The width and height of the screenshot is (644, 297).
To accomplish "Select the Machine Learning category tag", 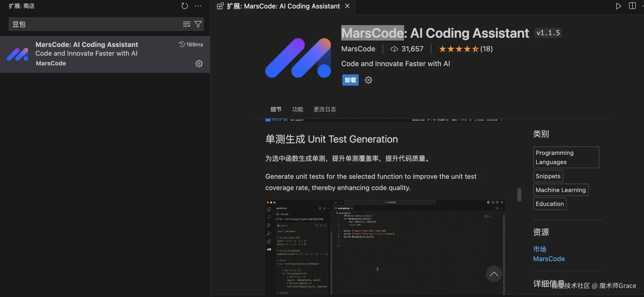I will [561, 190].
